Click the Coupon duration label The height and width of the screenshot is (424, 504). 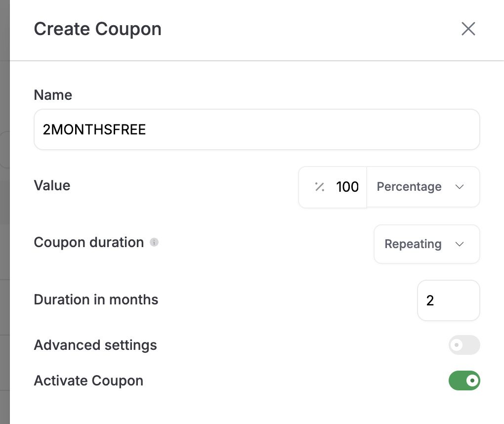point(89,242)
